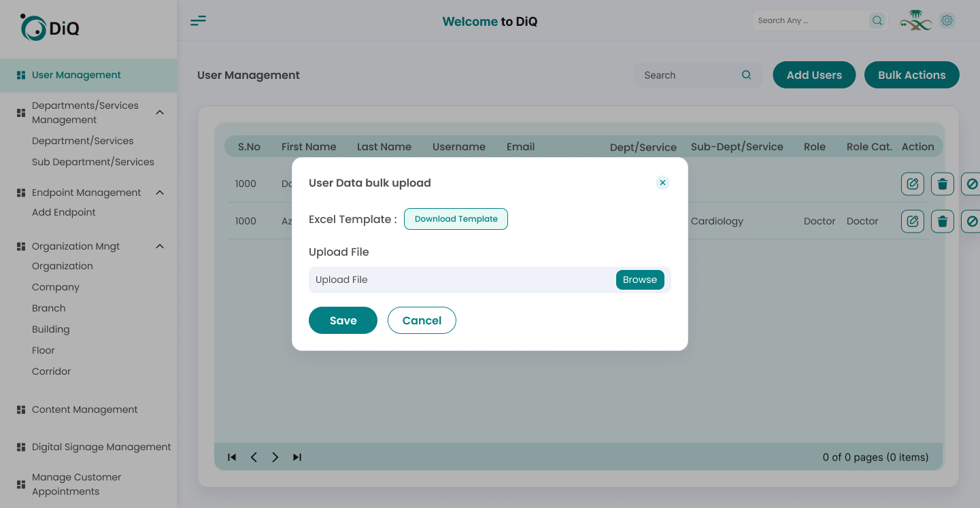The image size is (980, 508).
Task: Open Building sidebar item
Action: [51, 329]
